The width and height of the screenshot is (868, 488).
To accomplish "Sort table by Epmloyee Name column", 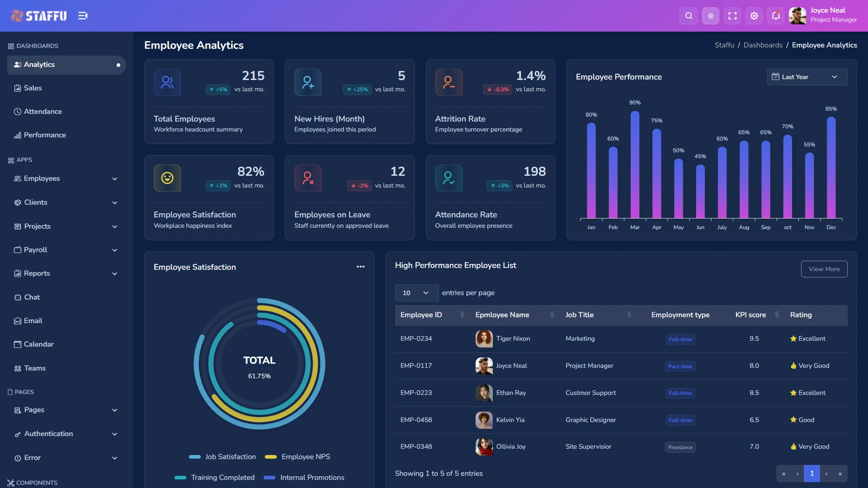I will point(515,315).
